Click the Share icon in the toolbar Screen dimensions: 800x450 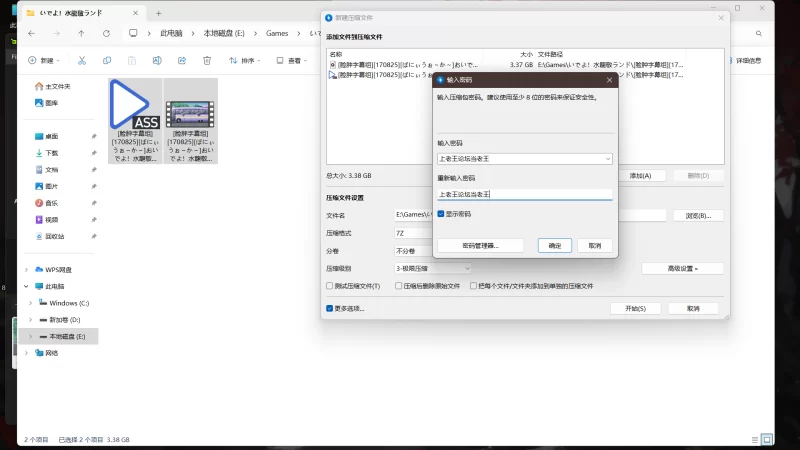point(182,60)
